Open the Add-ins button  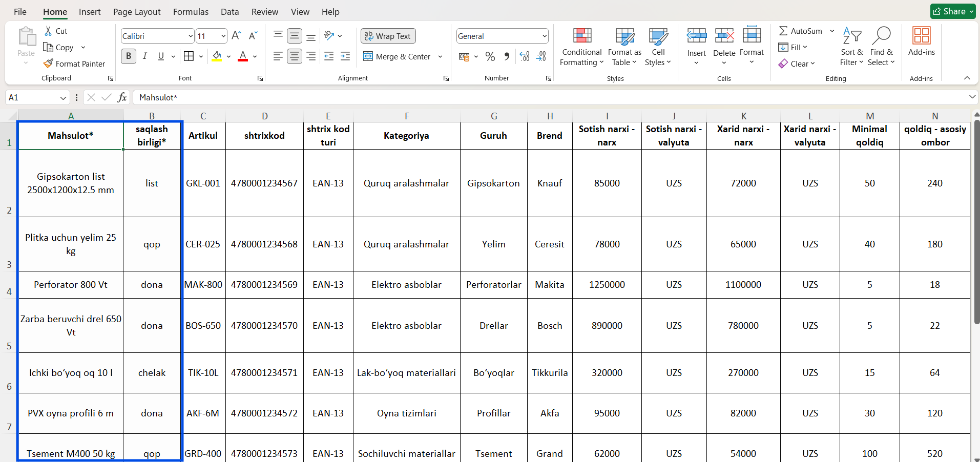[x=921, y=42]
